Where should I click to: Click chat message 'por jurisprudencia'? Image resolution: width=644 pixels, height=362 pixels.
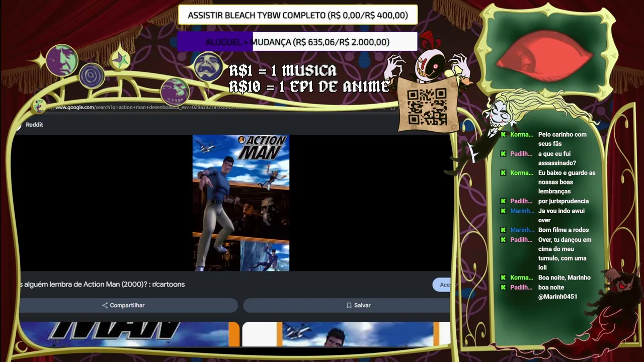[x=563, y=201]
